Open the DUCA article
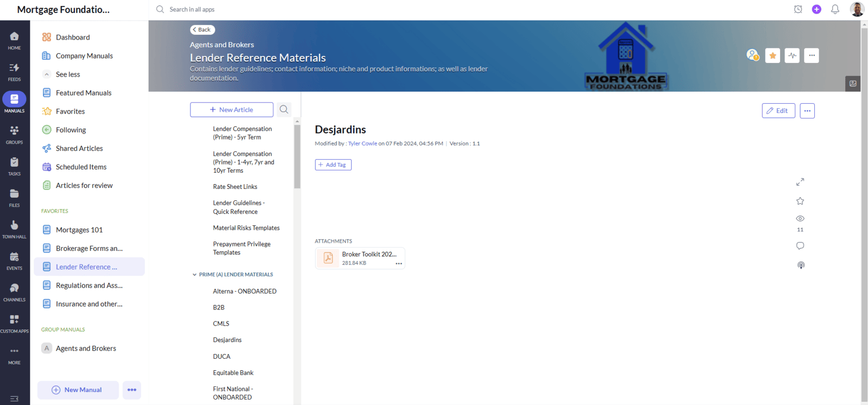This screenshot has height=405, width=868. (221, 357)
